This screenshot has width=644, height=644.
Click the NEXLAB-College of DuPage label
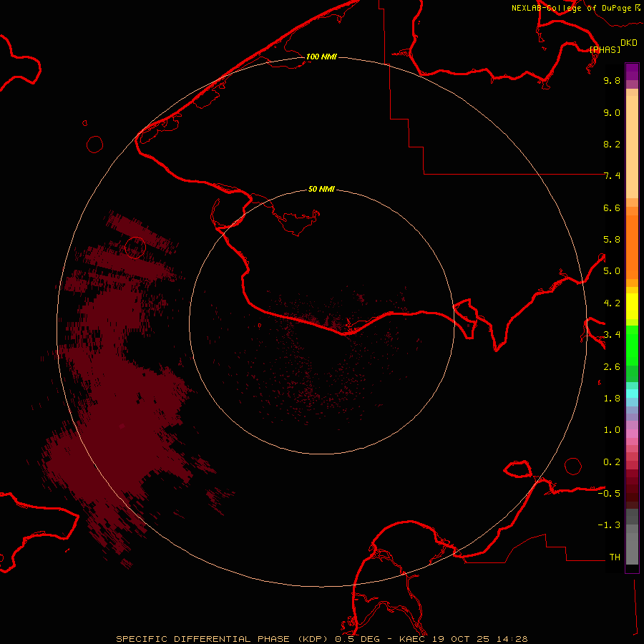(x=571, y=8)
